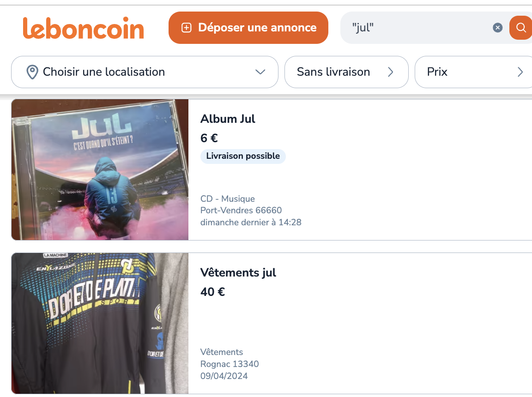The width and height of the screenshot is (532, 397).
Task: Clear the search field with the X icon
Action: click(497, 28)
